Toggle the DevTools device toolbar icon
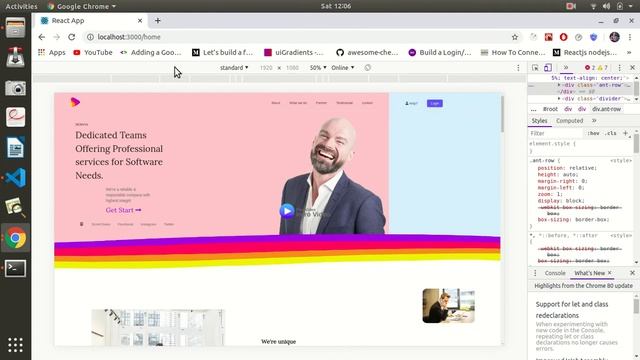Screen dimensions: 640x360 [548, 68]
